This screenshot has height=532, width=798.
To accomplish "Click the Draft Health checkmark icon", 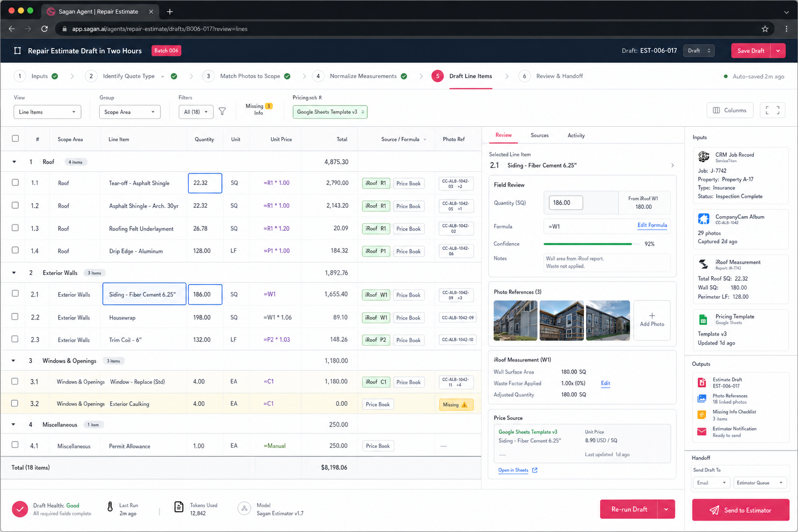I will [x=20, y=509].
